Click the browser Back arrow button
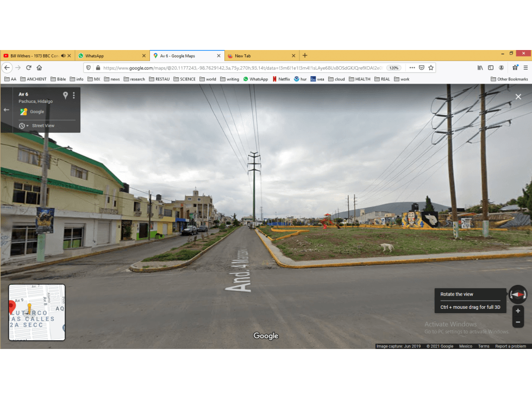 pyautogui.click(x=7, y=68)
